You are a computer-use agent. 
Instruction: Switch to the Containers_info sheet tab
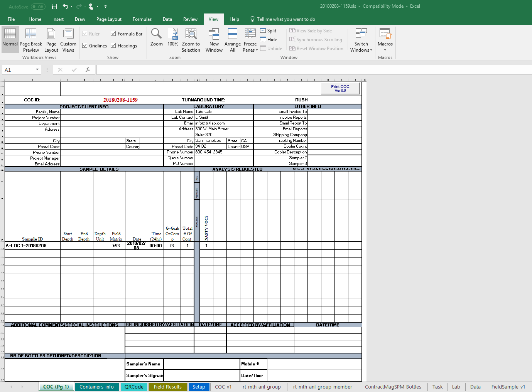[x=96, y=387]
